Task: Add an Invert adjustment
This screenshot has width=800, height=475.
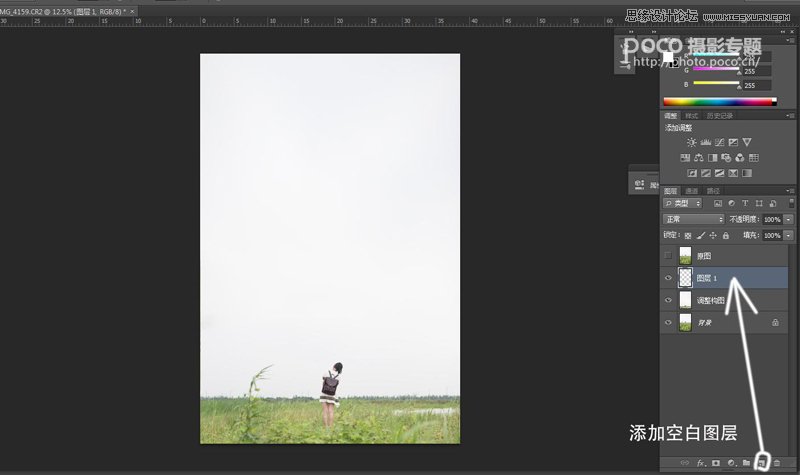Action: tap(692, 173)
